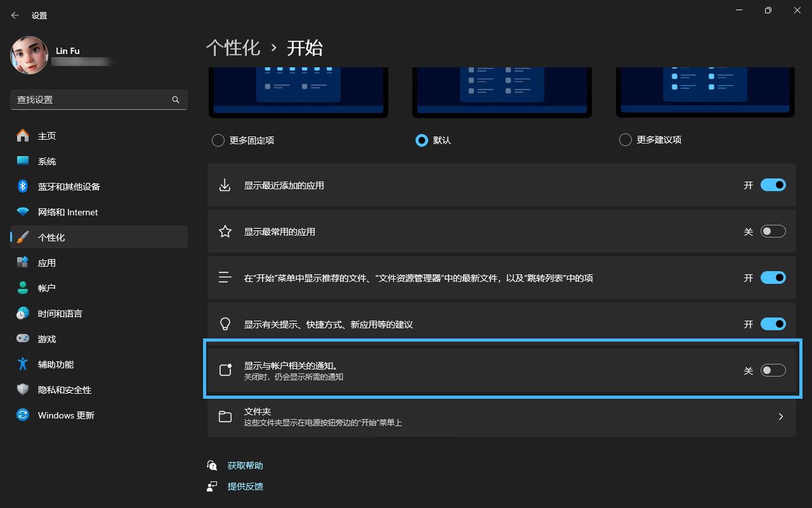Click the 提供反馈 link

245,486
